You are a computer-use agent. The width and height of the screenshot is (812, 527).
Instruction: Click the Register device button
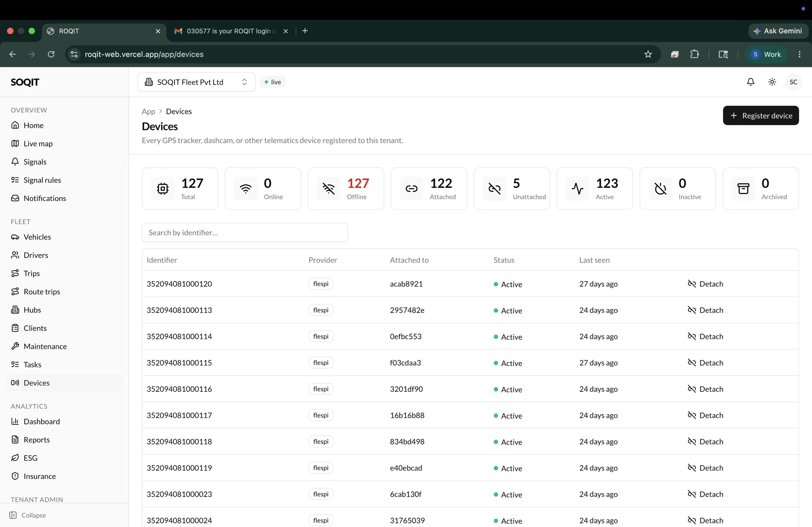point(761,116)
